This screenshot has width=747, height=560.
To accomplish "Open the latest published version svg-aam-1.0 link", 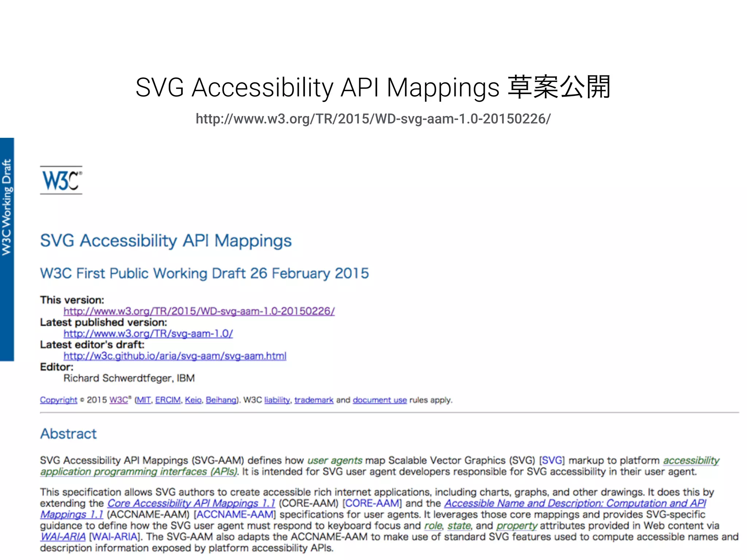I will click(x=148, y=334).
